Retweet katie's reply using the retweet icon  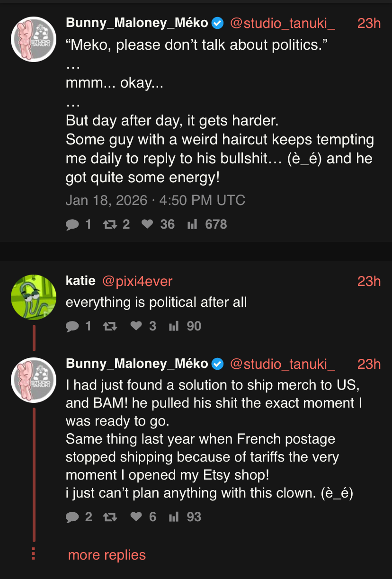click(x=110, y=326)
